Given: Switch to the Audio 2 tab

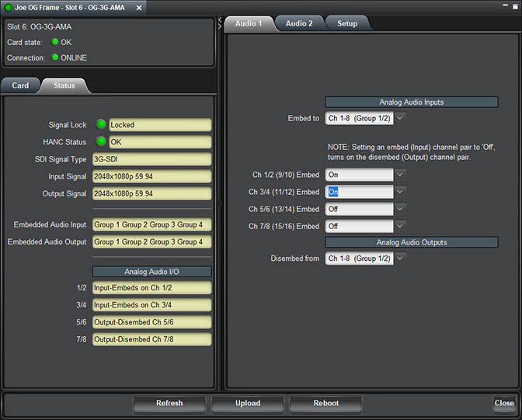Looking at the screenshot, I should [299, 23].
